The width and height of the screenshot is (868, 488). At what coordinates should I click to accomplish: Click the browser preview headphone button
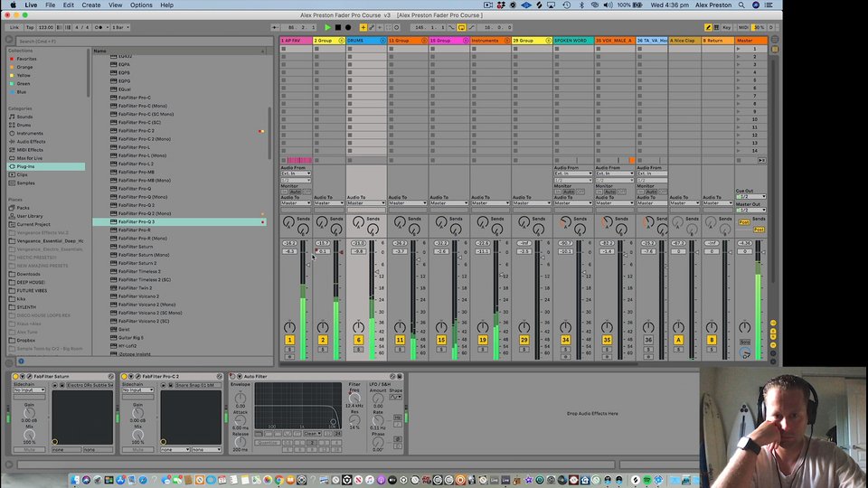coord(21,361)
